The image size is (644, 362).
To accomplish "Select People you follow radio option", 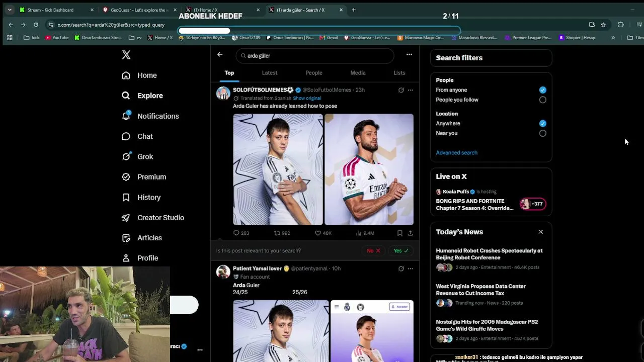I will [x=542, y=100].
